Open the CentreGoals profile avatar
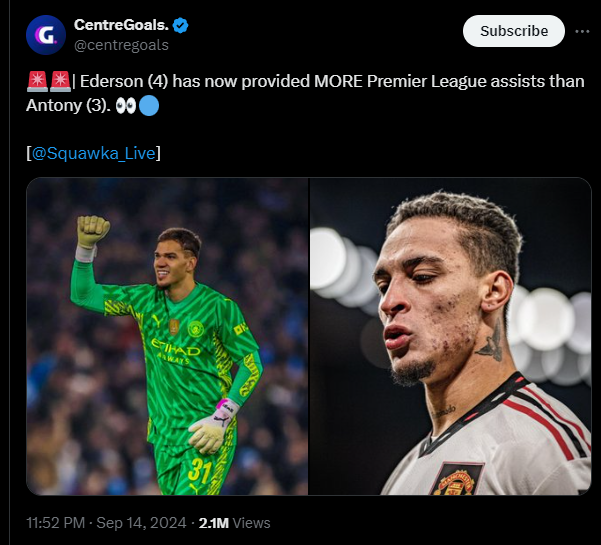The width and height of the screenshot is (601, 545). point(44,35)
